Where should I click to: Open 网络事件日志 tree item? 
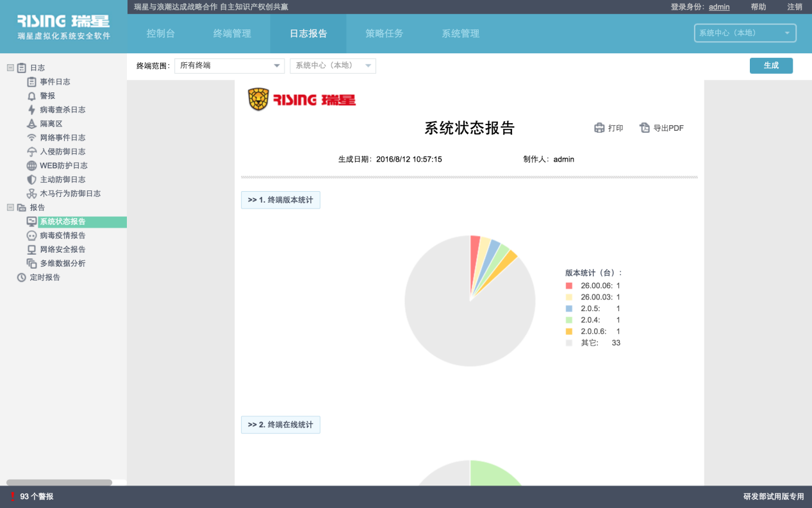point(63,137)
